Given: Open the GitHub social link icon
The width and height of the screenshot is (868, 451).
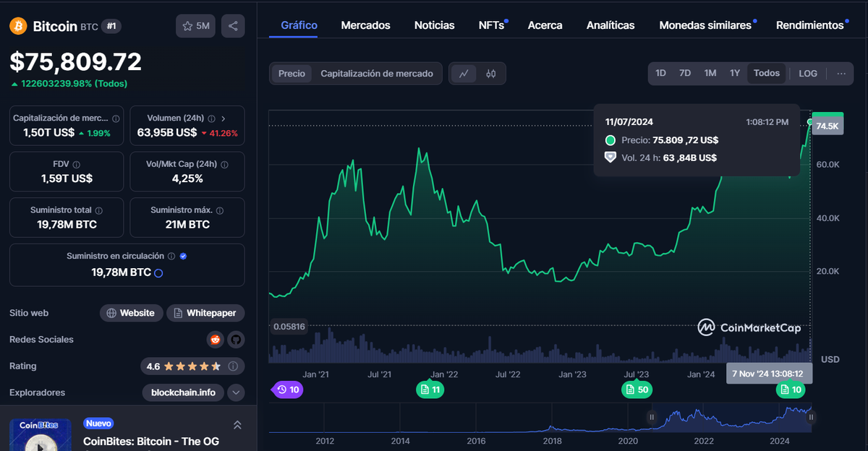Looking at the screenshot, I should tap(236, 340).
